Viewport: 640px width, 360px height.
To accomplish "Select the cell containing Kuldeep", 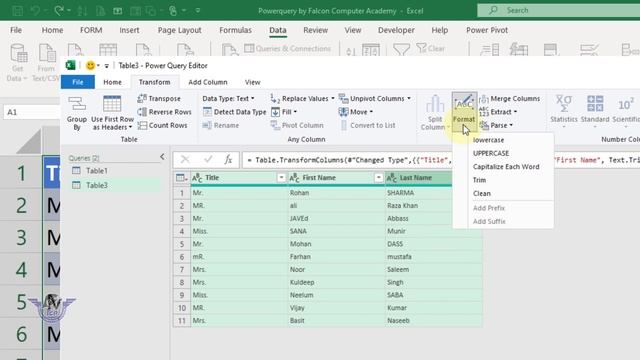I will [336, 282].
